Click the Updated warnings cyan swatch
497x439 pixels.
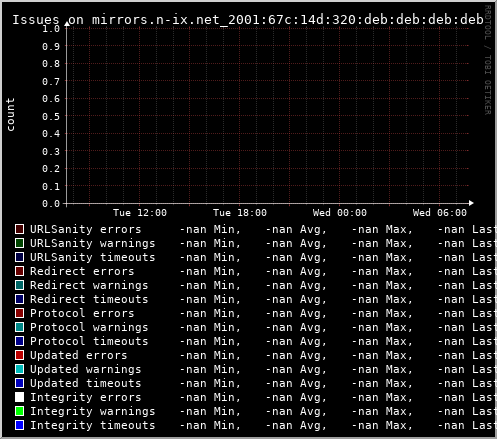click(19, 369)
